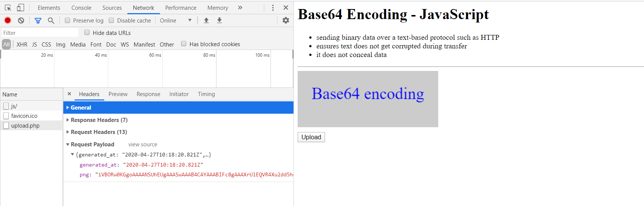
Task: Import a HAR file with the upload arrow
Action: [x=206, y=20]
